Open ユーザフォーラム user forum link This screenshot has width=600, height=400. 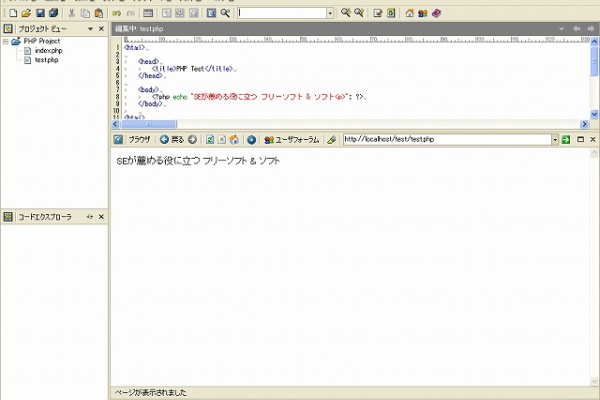pyautogui.click(x=292, y=140)
